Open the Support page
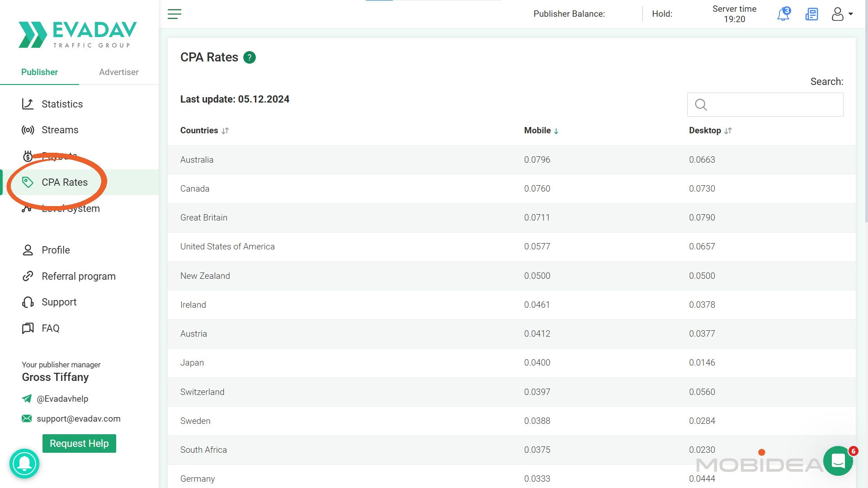This screenshot has width=868, height=488. tap(59, 302)
